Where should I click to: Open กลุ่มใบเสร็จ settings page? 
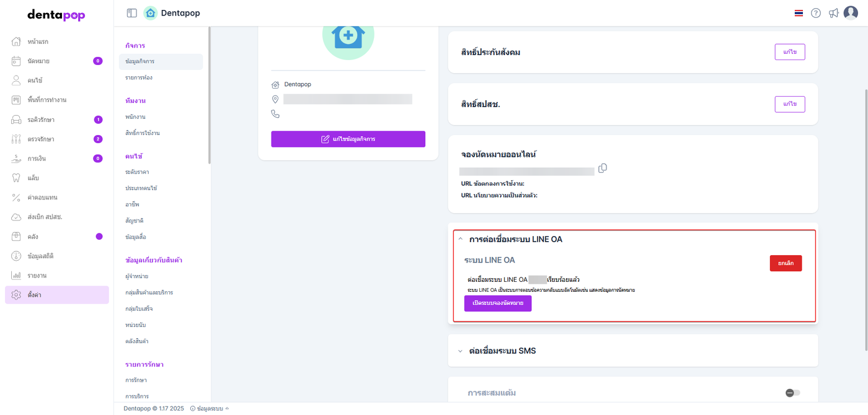pyautogui.click(x=139, y=308)
